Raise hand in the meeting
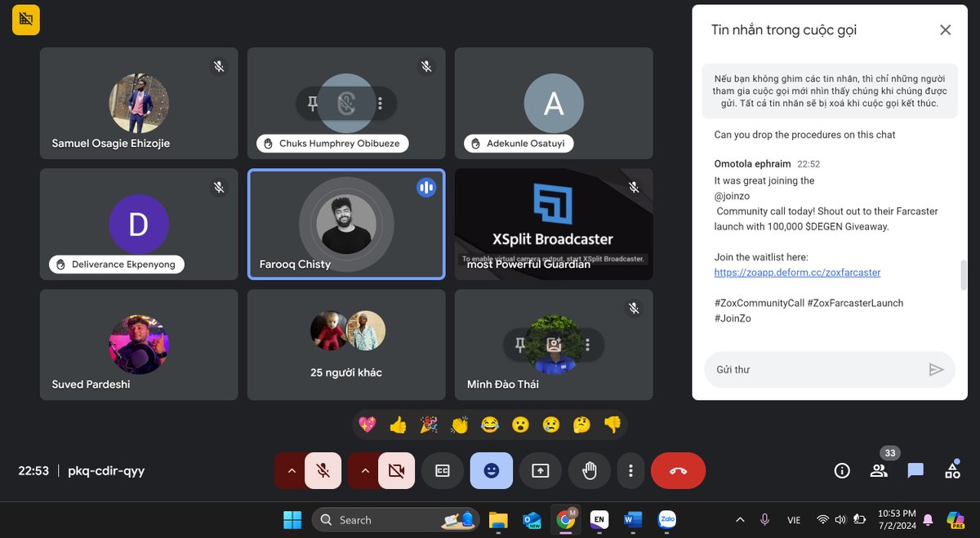This screenshot has height=538, width=980. pyautogui.click(x=590, y=471)
